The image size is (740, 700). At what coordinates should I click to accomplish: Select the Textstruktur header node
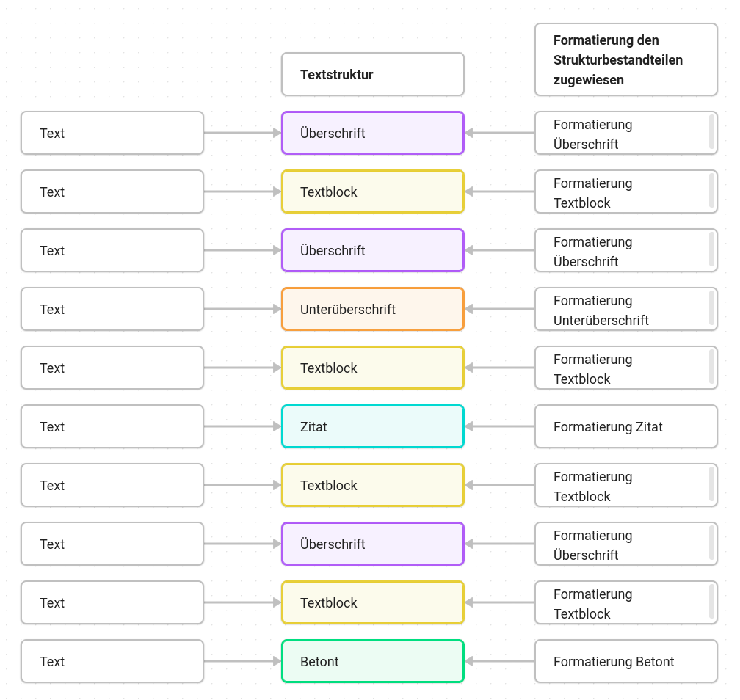coord(373,74)
